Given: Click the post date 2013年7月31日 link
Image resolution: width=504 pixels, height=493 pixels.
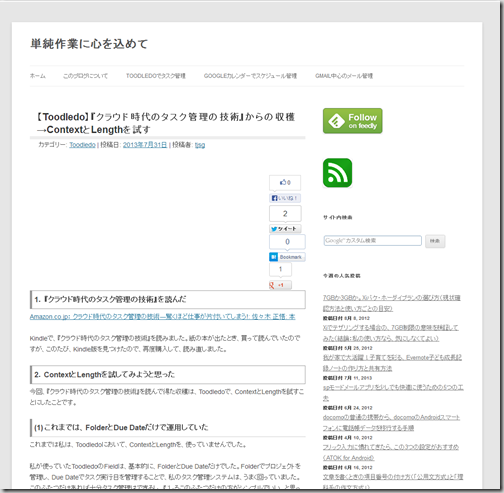Looking at the screenshot, I should coord(145,145).
